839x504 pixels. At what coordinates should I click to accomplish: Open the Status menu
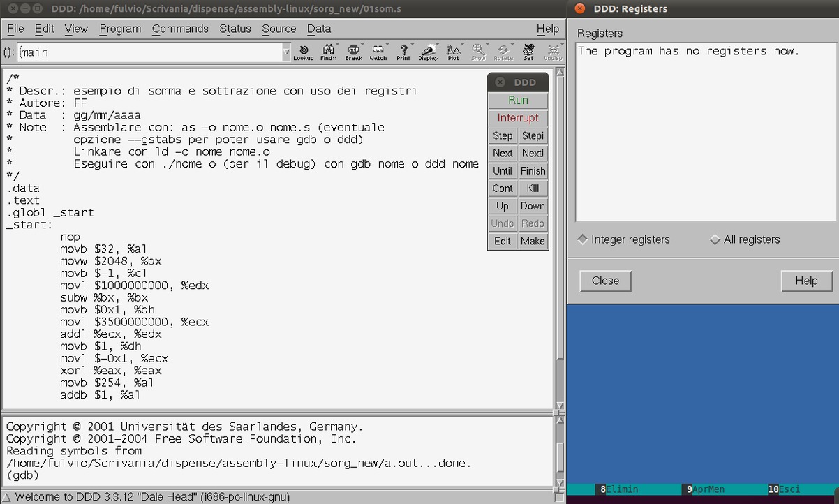(235, 29)
